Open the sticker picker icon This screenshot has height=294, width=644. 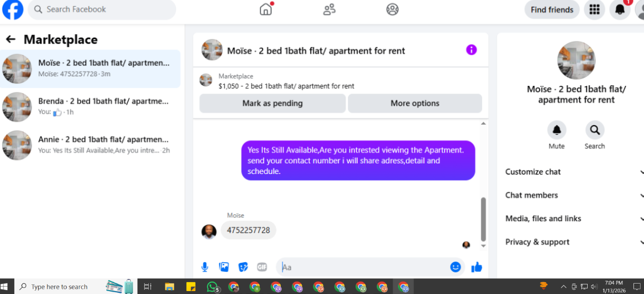tap(243, 267)
